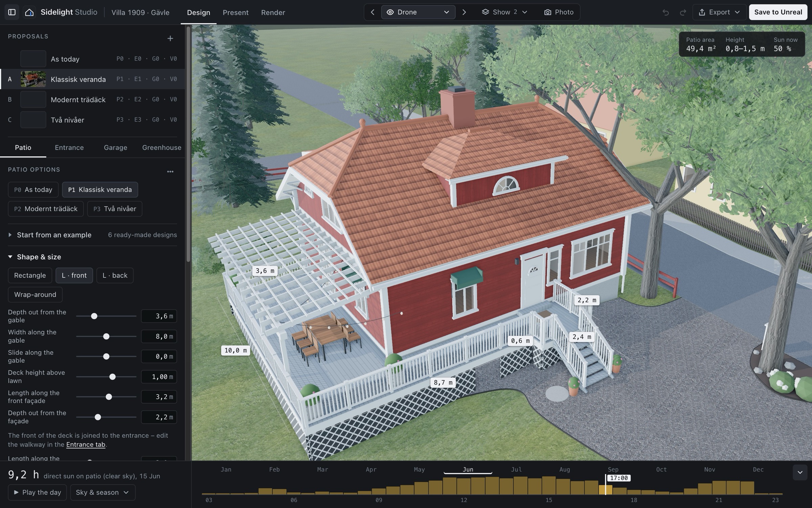This screenshot has width=812, height=508.
Task: Choose the Wrap-around shape
Action: tap(35, 295)
